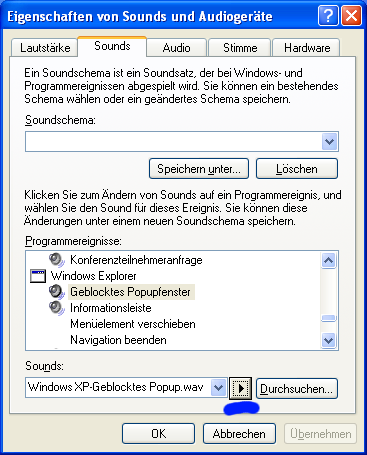Play the selected sound preview
Viewport: 367px width, 455px height.
coord(240,388)
